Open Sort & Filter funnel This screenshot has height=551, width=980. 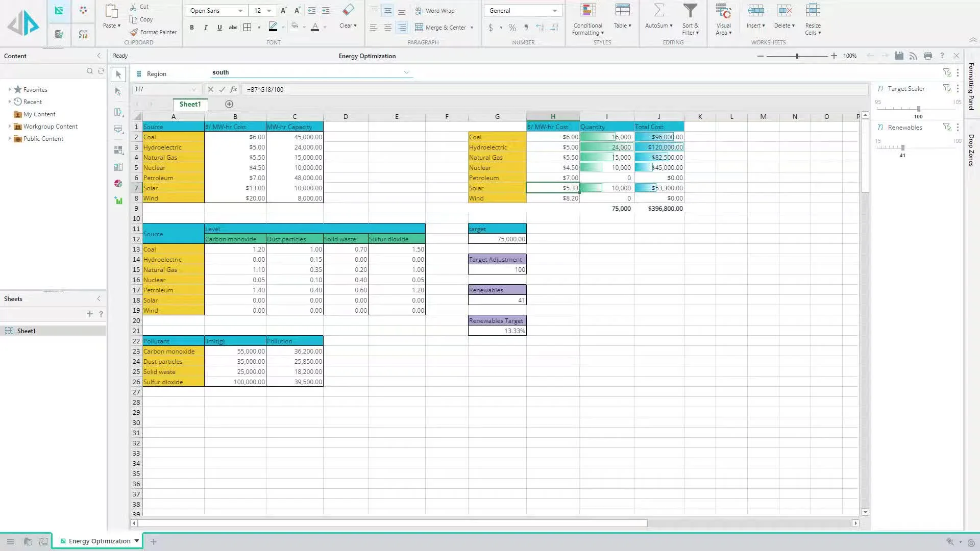[690, 10]
